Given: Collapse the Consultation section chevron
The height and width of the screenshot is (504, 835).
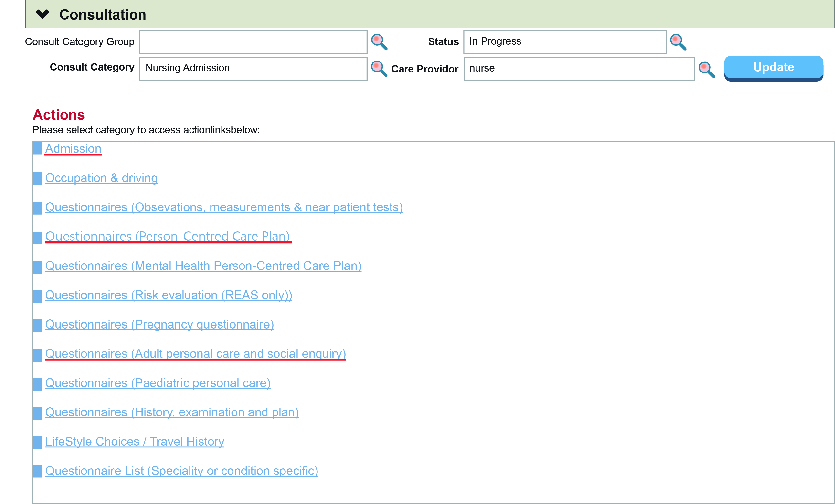Looking at the screenshot, I should [43, 14].
